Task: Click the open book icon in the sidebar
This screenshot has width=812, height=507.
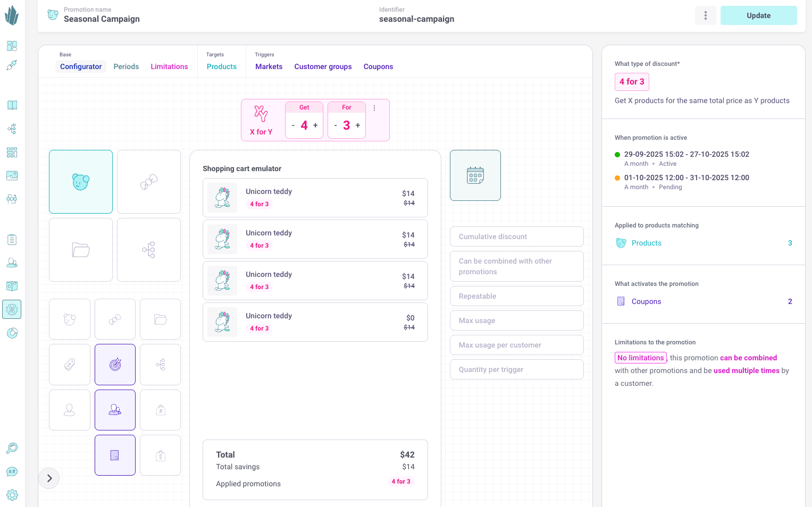Action: pos(12,105)
